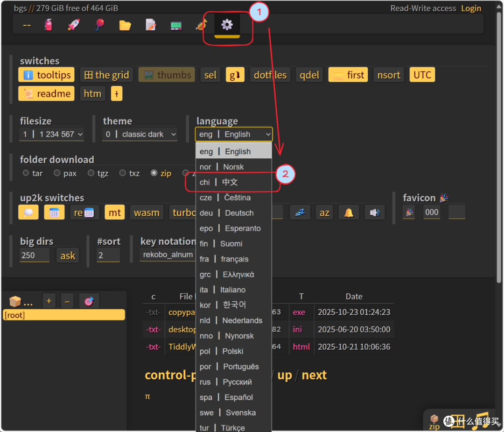Click the red balloon toolbar icon
Image resolution: width=504 pixels, height=432 pixels.
click(x=100, y=25)
